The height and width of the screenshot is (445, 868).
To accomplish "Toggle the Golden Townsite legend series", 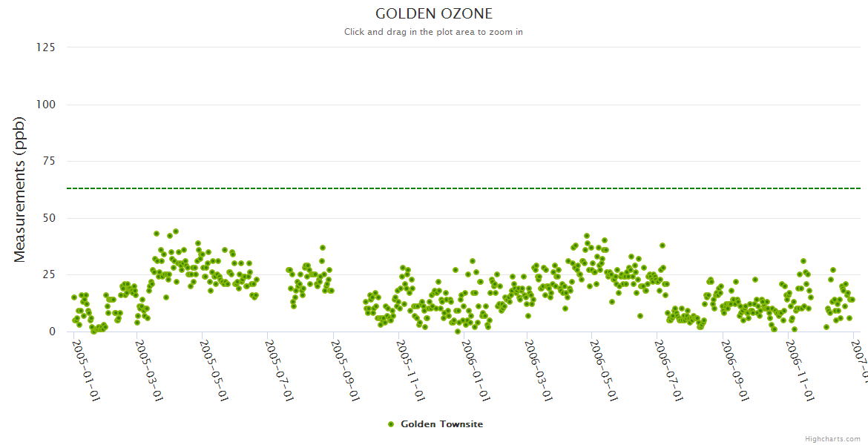I will tap(441, 424).
